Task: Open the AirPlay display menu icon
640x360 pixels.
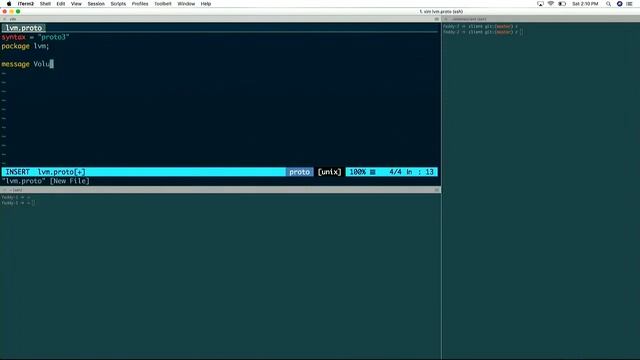Action: pyautogui.click(x=540, y=4)
